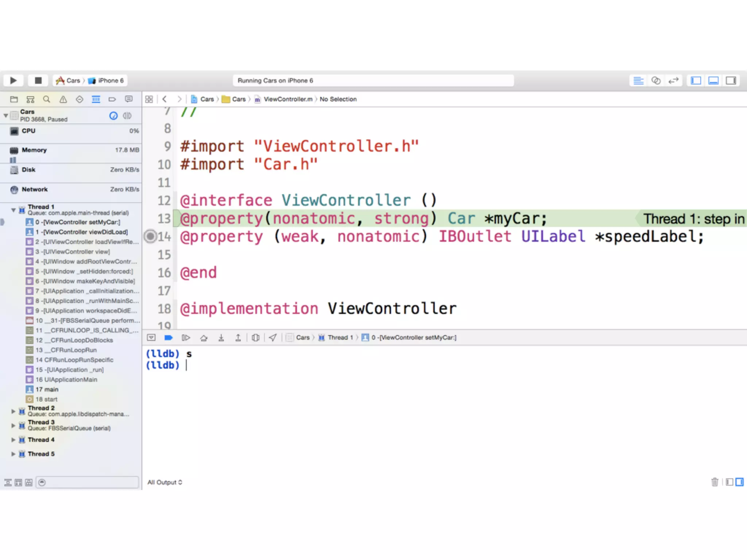Image resolution: width=747 pixels, height=560 pixels.
Task: Toggle breakpoint on line 14
Action: pos(150,236)
